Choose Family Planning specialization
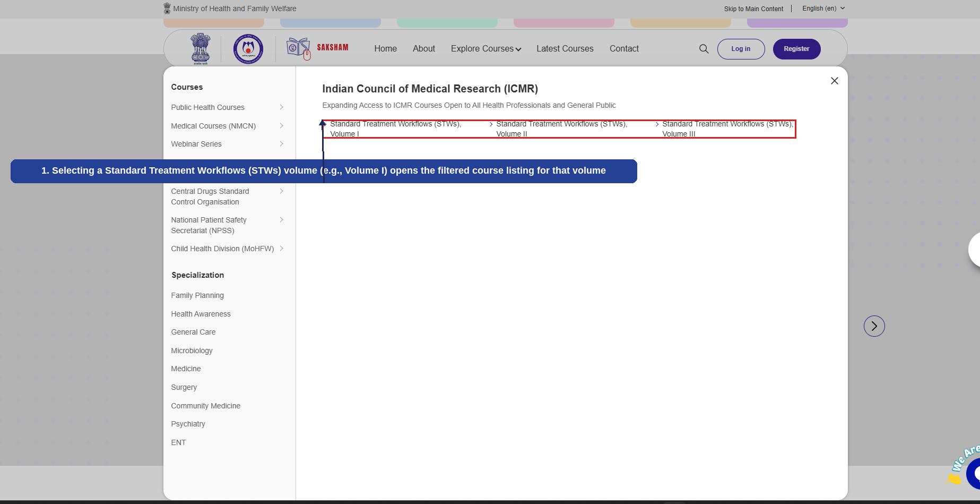The height and width of the screenshot is (504, 980). (197, 295)
